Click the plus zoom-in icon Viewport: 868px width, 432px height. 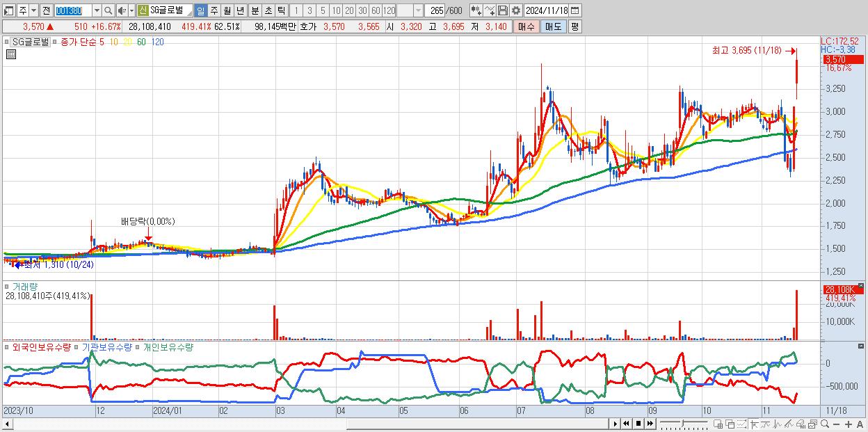click(x=849, y=424)
